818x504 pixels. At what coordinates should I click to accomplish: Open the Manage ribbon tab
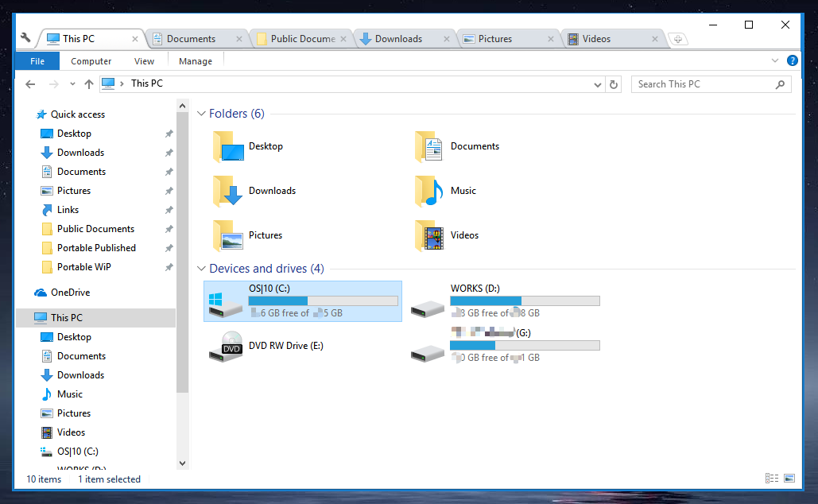[x=196, y=61]
